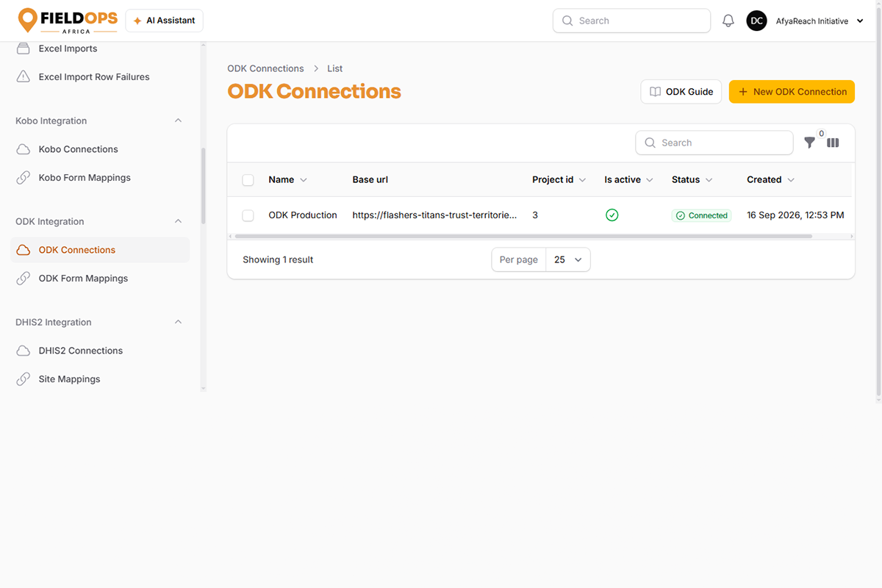882x588 pixels.
Task: Click the ODK Form Mappings link icon
Action: 24,279
